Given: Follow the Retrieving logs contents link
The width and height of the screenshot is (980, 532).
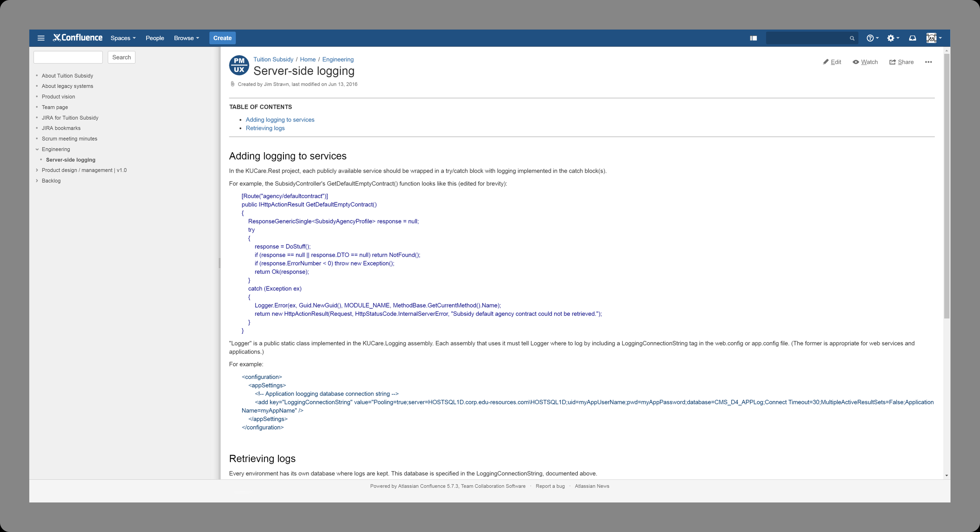Looking at the screenshot, I should 265,128.
